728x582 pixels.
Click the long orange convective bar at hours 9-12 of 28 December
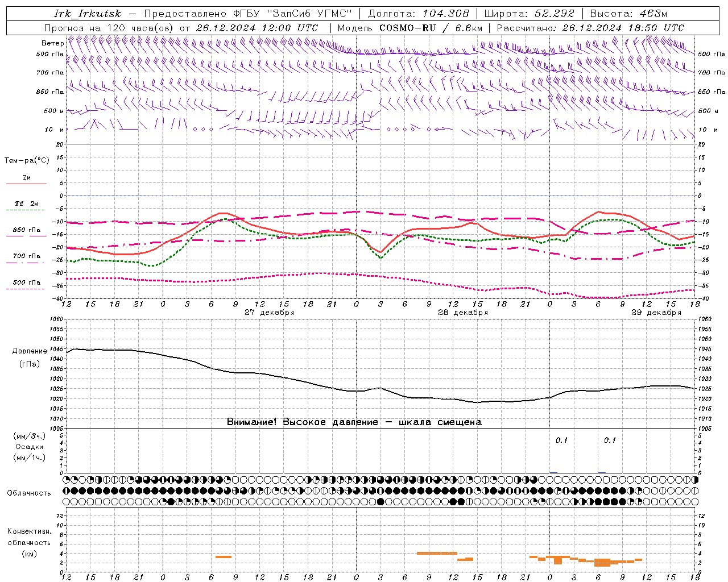coord(437,553)
